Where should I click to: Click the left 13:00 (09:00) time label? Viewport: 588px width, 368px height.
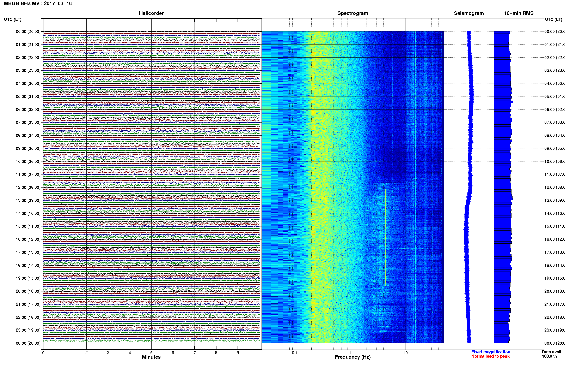pos(28,200)
